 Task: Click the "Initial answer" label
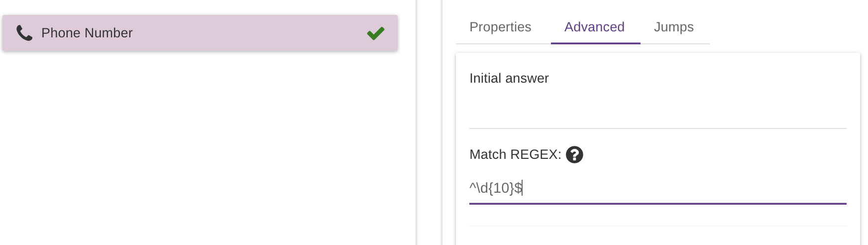point(509,78)
